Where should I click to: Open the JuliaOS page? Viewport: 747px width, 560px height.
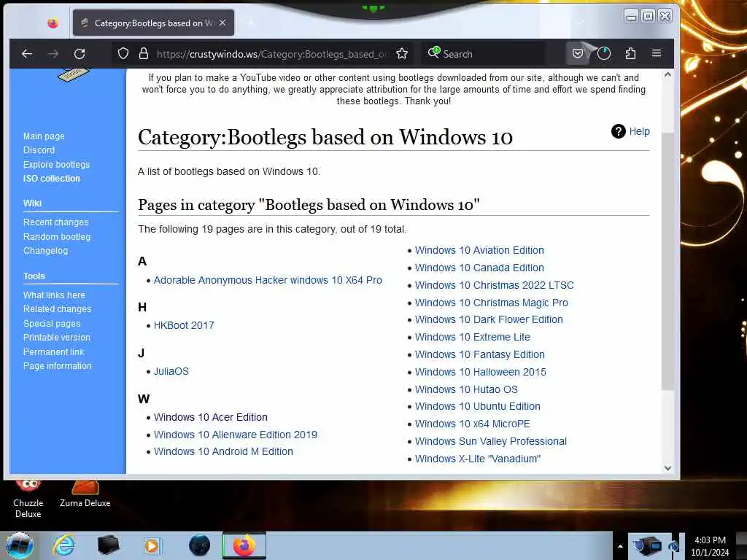click(171, 371)
